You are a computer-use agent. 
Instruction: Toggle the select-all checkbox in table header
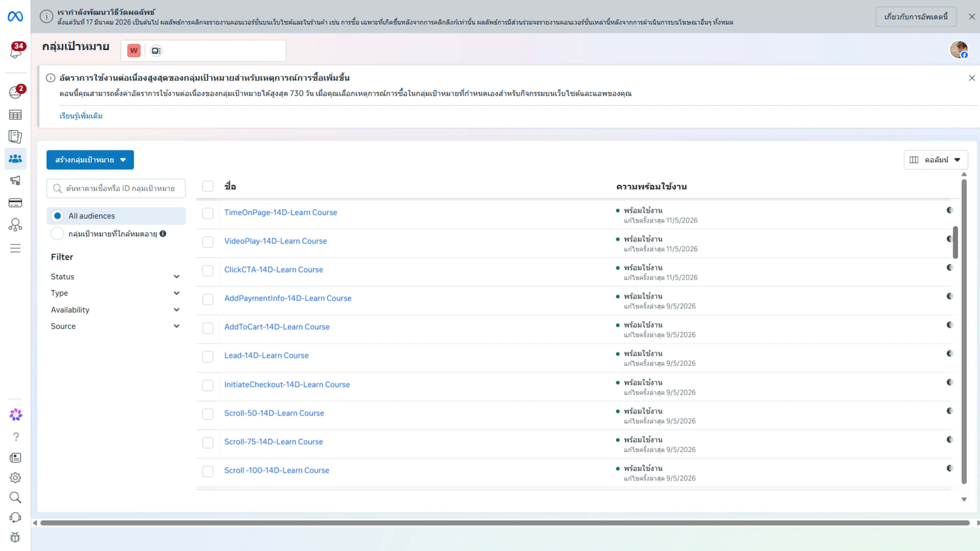coord(208,186)
